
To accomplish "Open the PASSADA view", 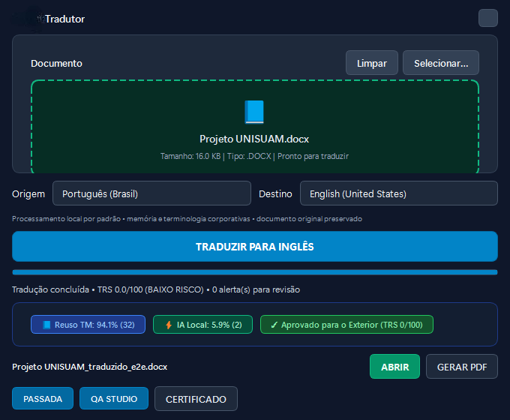I will click(43, 398).
